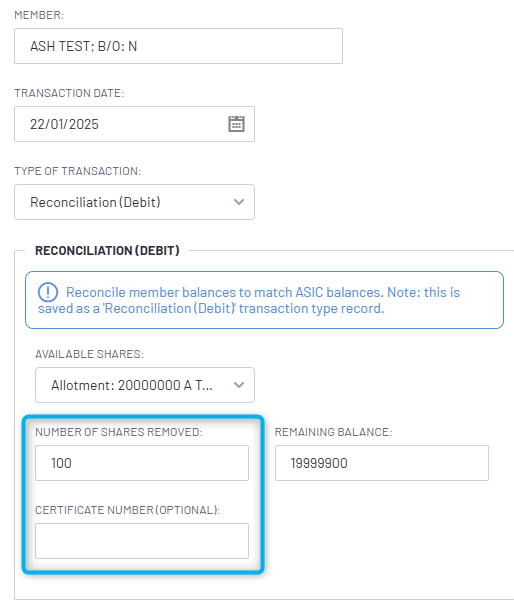Click the MEMBER label
Viewport: 514px width, 607px height.
point(39,15)
